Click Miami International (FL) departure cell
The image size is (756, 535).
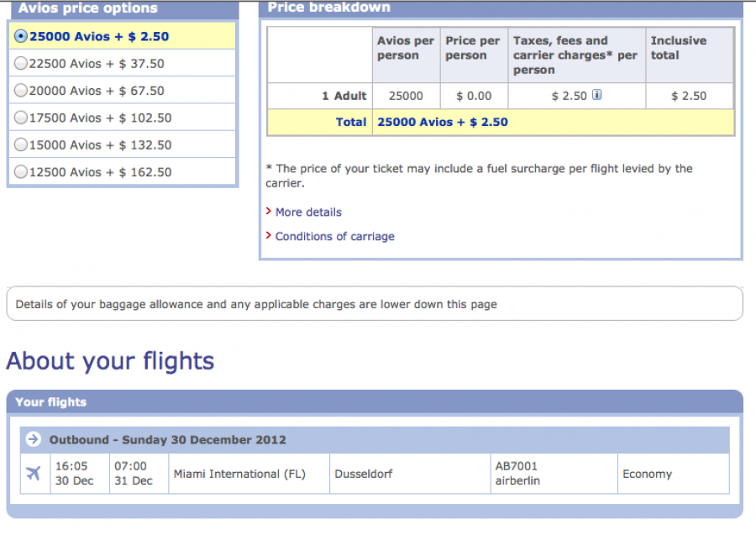pyautogui.click(x=239, y=474)
